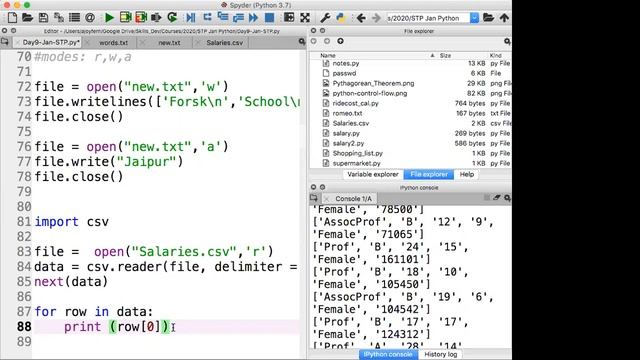
Task: Sort files by Size column header
Action: pos(445,55)
